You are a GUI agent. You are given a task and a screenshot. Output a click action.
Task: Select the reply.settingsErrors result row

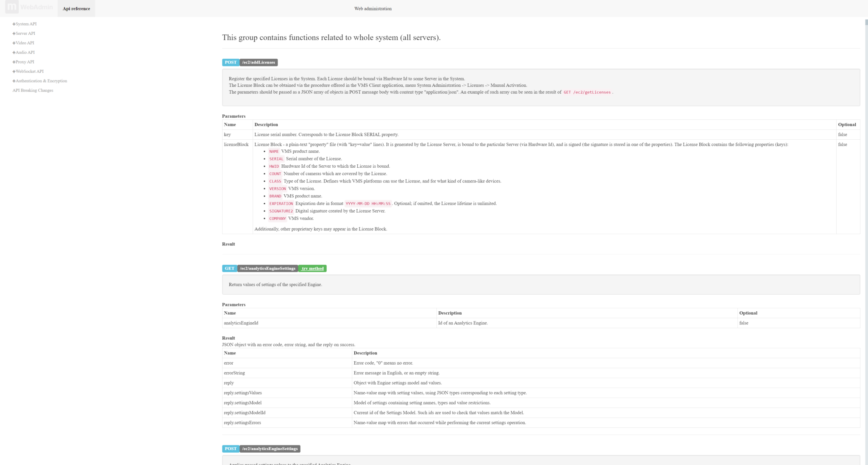coord(541,423)
